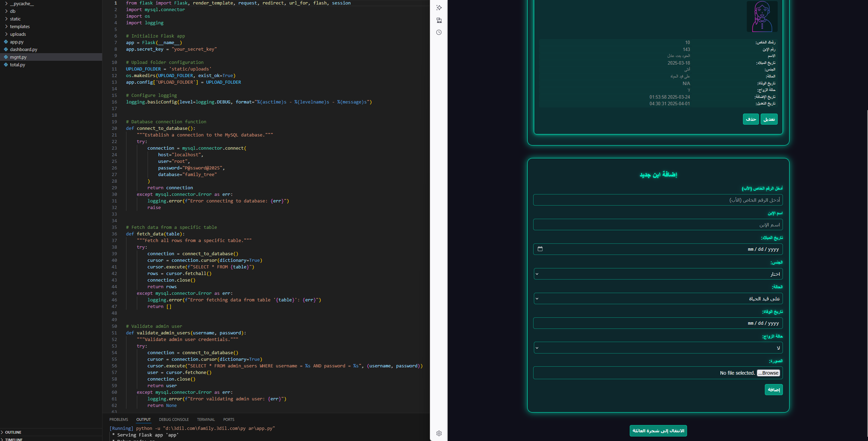Click the Python icon next to app.py
Screen dimensions: 868x441
pos(6,42)
